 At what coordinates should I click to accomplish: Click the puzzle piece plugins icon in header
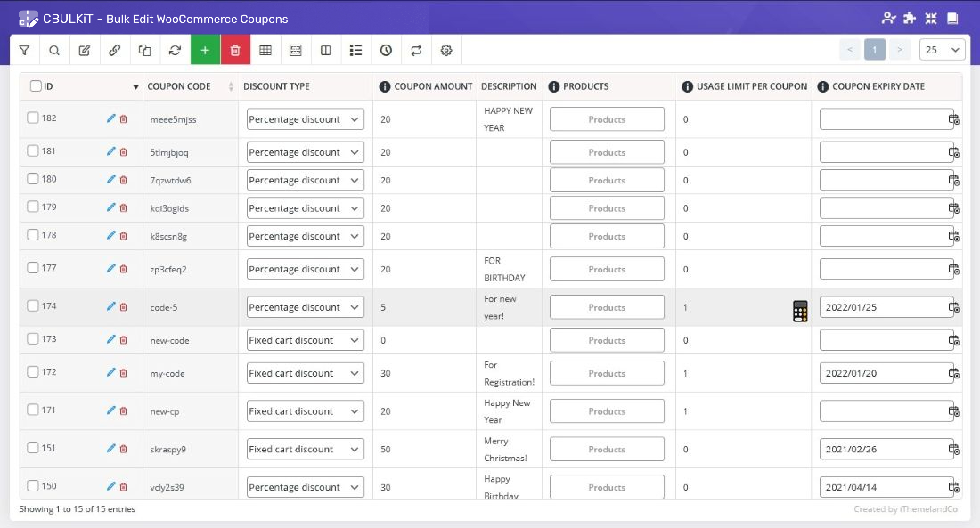coord(910,18)
